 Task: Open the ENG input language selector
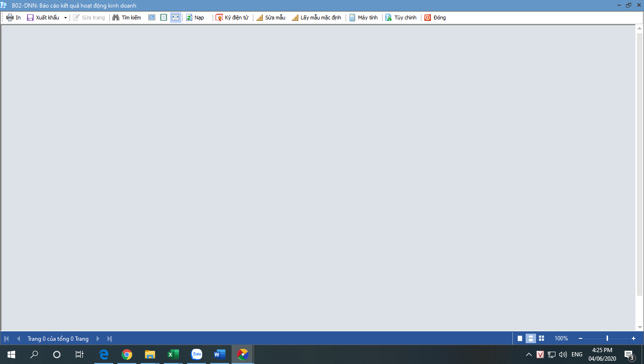click(577, 355)
